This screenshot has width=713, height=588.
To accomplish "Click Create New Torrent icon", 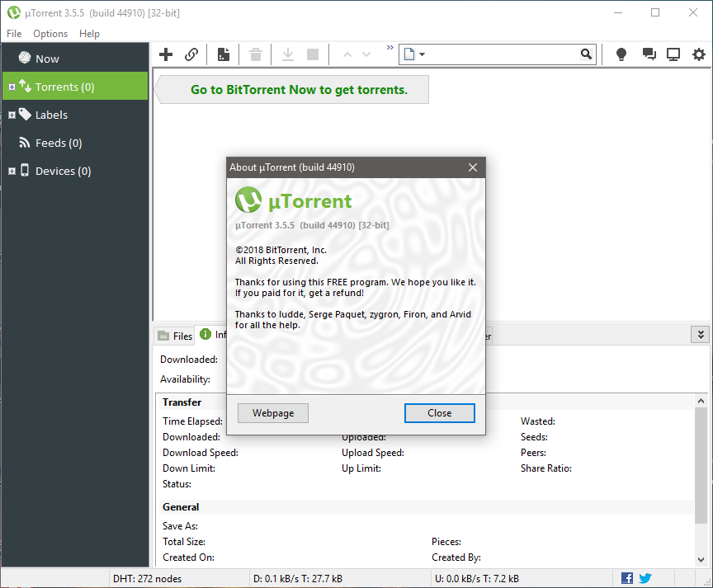I will coord(224,54).
